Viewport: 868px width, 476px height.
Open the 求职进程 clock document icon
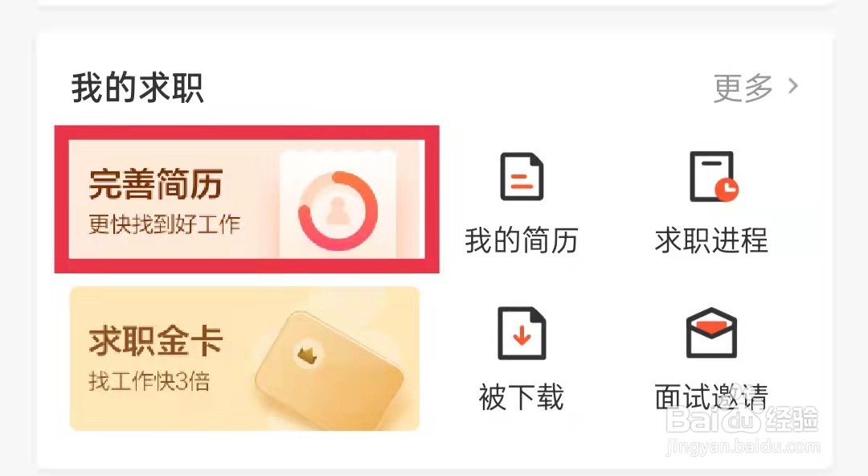tap(714, 176)
